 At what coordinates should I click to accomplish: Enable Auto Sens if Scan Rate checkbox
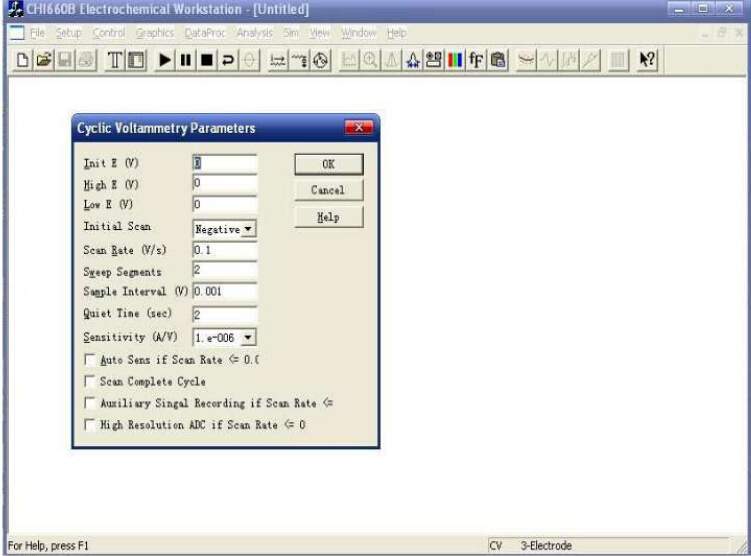(90, 360)
